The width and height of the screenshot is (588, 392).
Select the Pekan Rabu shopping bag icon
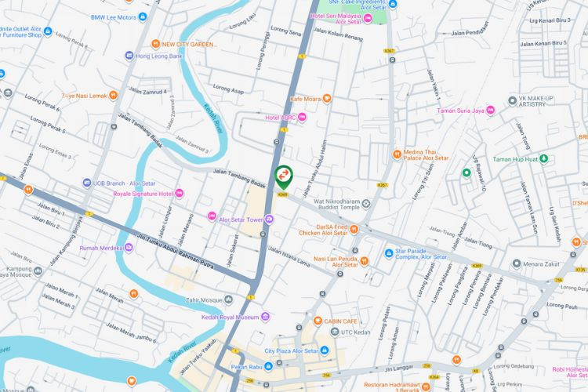(x=268, y=366)
